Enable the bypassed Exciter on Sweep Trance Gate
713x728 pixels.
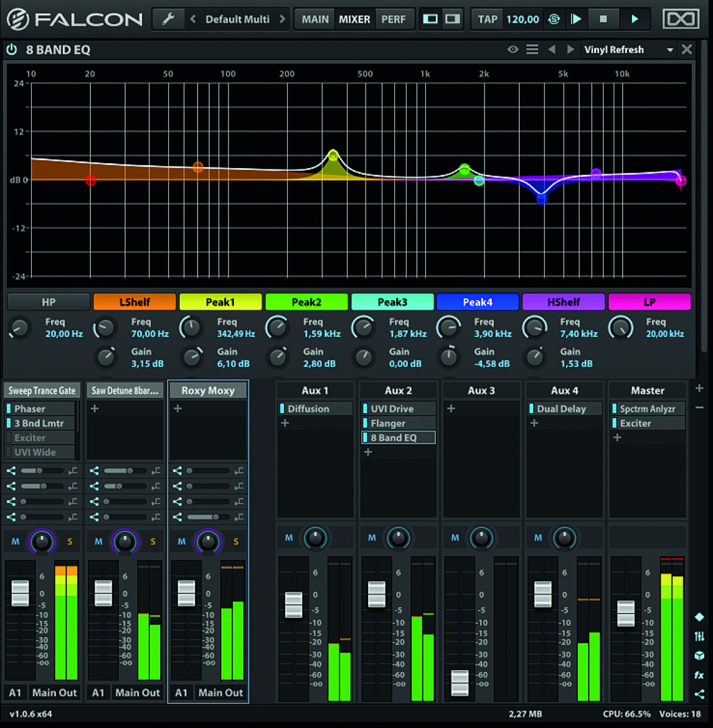tap(9, 438)
